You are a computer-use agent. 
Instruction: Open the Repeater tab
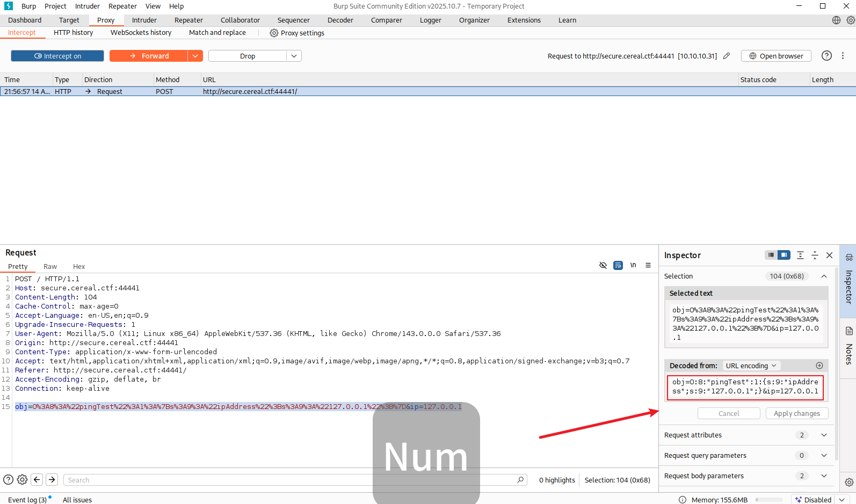[x=188, y=20]
